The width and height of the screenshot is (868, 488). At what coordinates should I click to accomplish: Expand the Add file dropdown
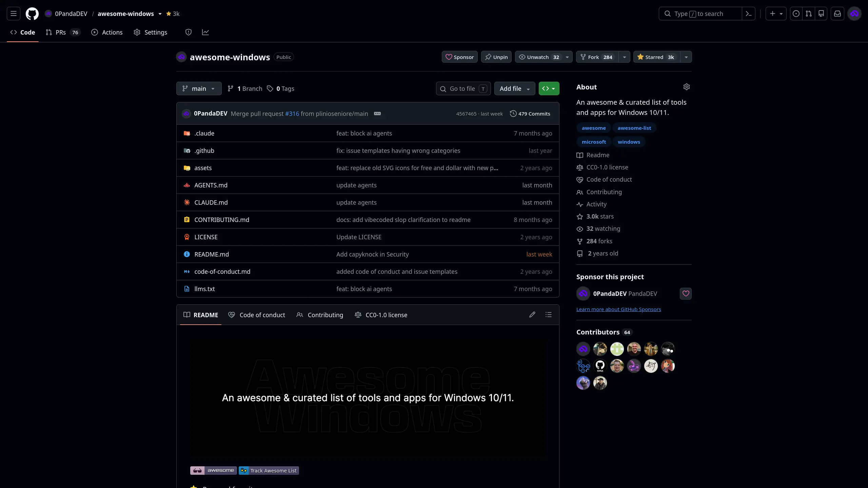pyautogui.click(x=515, y=88)
